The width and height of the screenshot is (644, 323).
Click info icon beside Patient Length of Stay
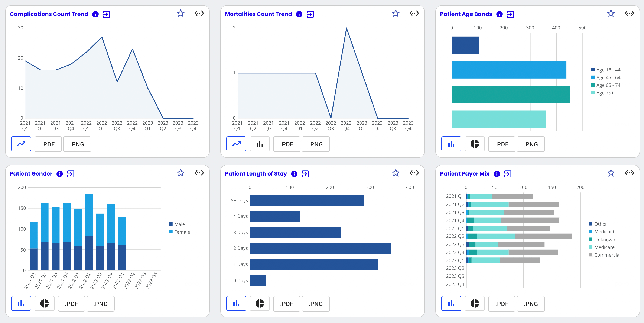click(x=294, y=174)
